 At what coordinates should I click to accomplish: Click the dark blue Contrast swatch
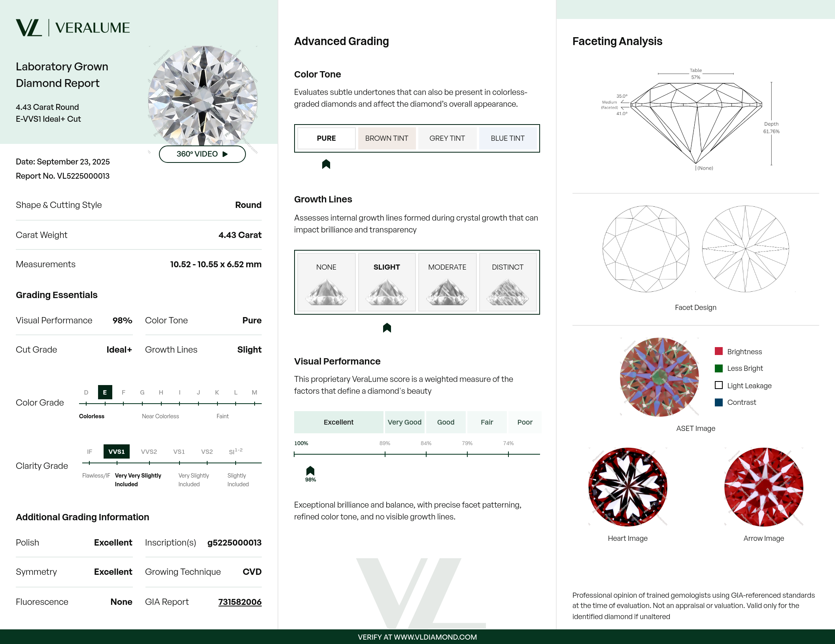pos(719,402)
